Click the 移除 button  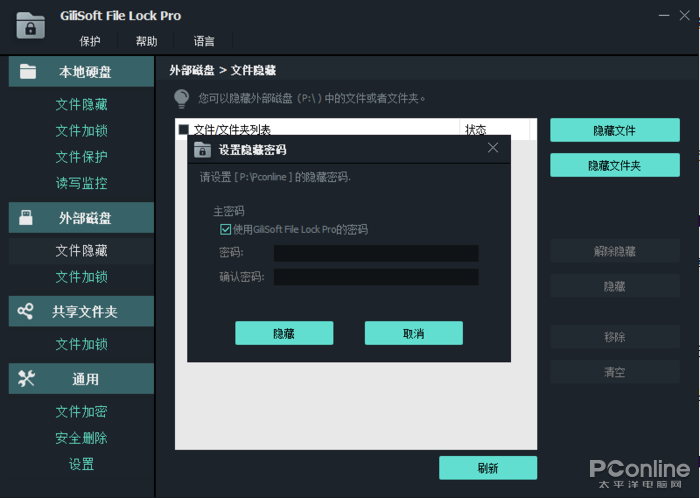615,337
